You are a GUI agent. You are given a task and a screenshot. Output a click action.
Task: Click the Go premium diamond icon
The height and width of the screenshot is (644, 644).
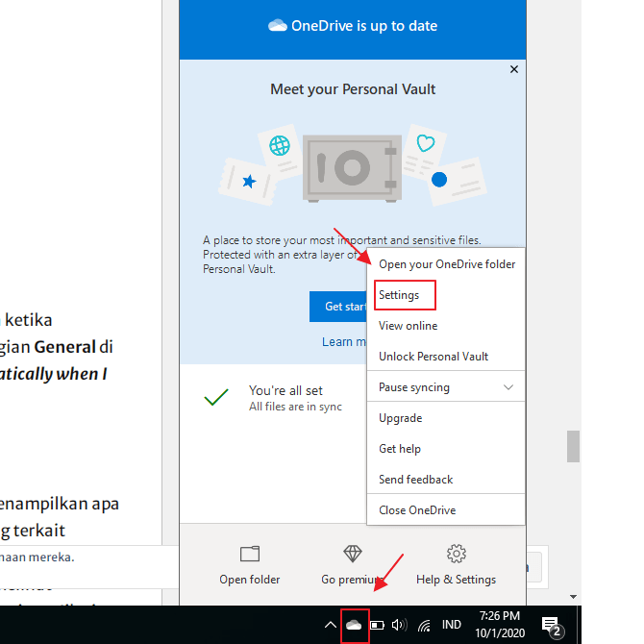tap(353, 554)
